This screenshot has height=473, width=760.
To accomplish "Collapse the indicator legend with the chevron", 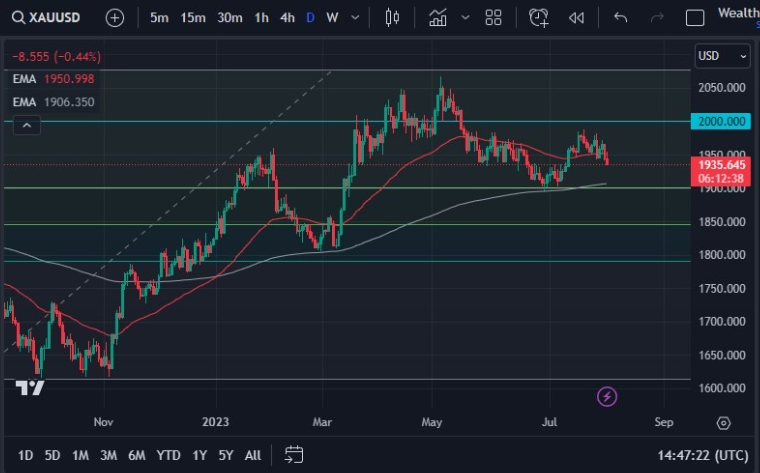I will (x=26, y=125).
